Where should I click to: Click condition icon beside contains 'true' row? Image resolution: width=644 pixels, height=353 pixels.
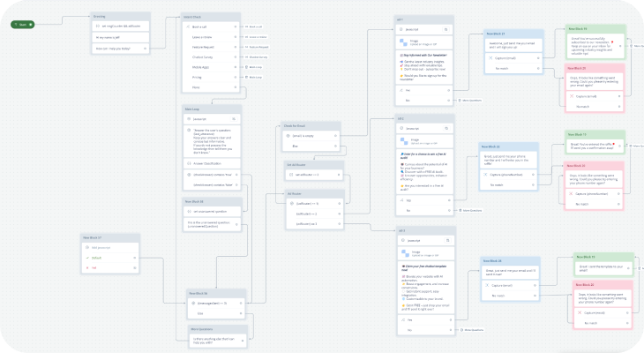point(189,175)
